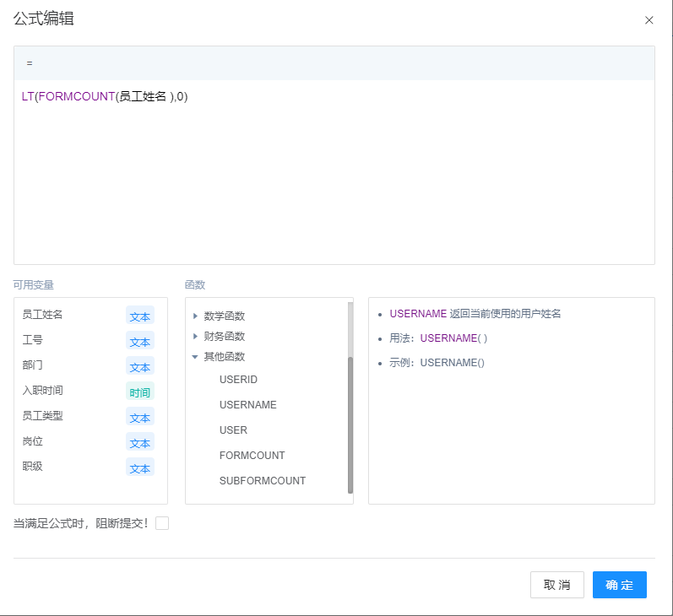Click inside the formula editing area
The width and height of the screenshot is (673, 616).
(x=334, y=171)
